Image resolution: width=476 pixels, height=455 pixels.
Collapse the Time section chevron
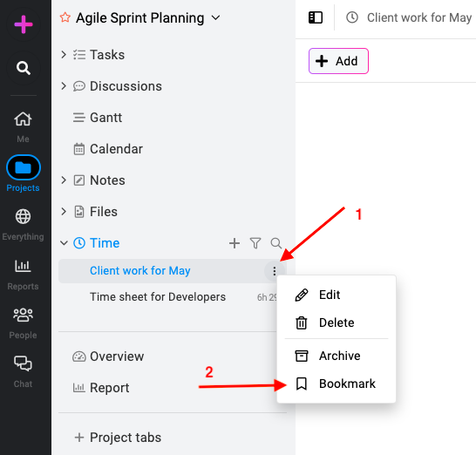pyautogui.click(x=64, y=243)
